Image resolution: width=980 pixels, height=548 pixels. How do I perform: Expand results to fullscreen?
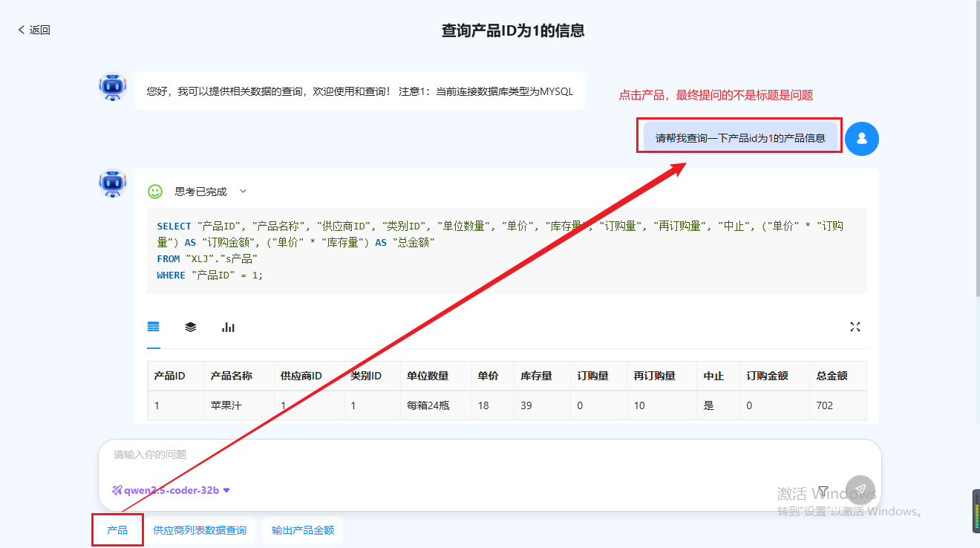tap(855, 327)
